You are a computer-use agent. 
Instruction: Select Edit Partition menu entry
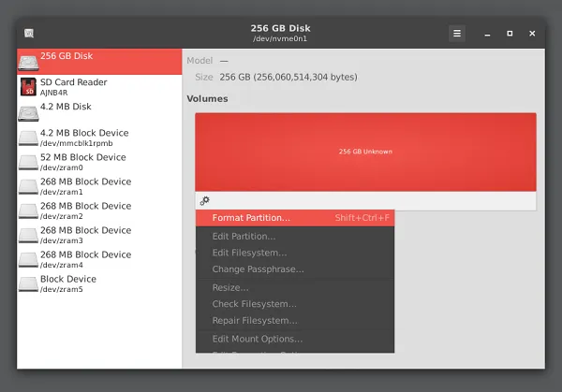pos(244,236)
